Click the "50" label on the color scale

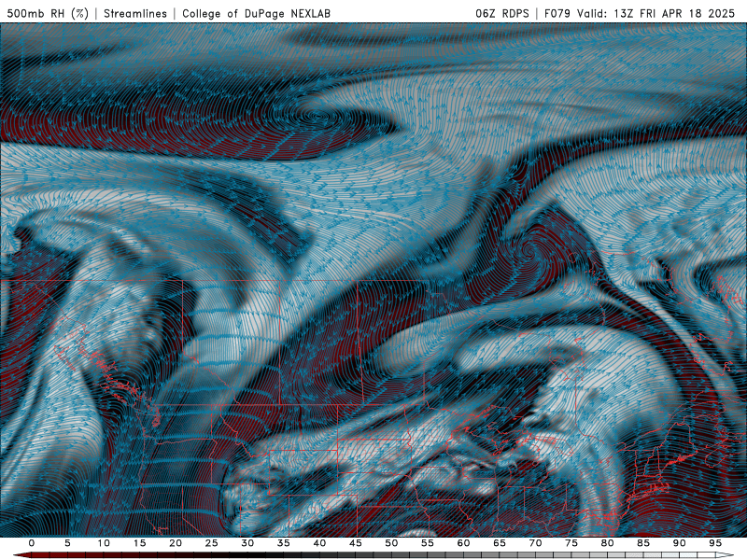(391, 543)
